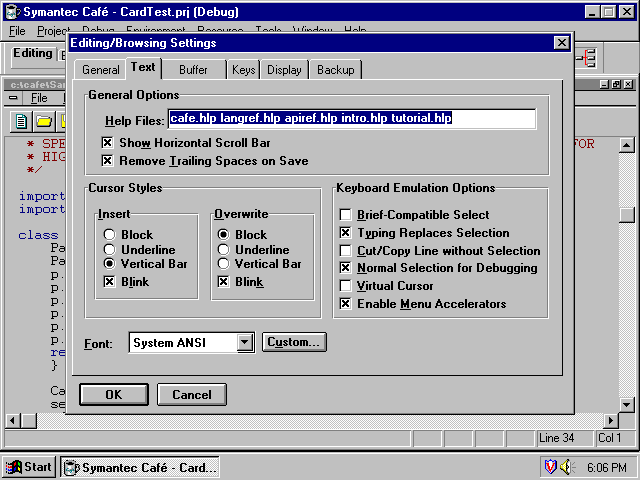Click the antivirus shield tray icon

point(551,467)
